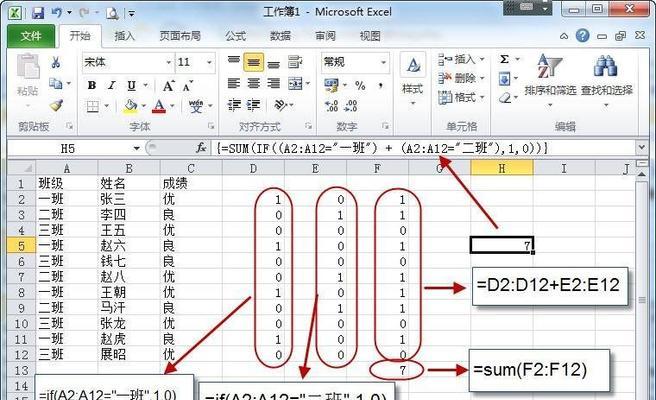Toggle center text alignment
656x400 pixels.
click(254, 84)
